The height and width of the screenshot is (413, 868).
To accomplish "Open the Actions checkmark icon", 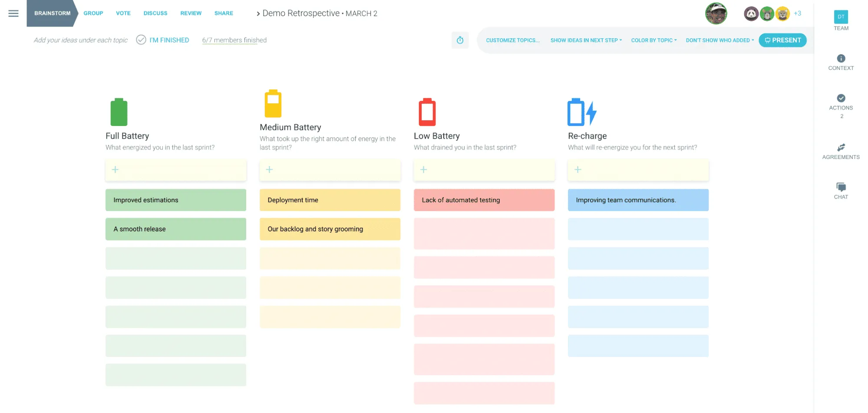I will (x=841, y=98).
